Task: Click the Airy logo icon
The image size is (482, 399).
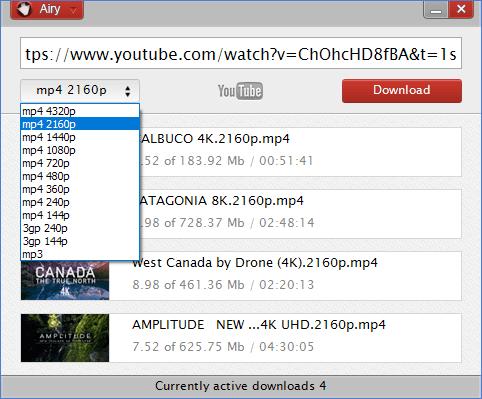Action: point(24,9)
